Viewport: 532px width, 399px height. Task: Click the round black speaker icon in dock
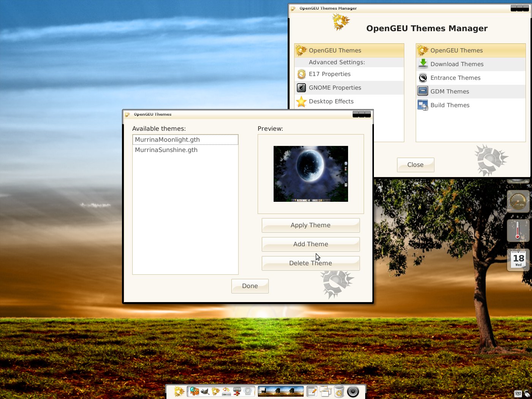[353, 391]
